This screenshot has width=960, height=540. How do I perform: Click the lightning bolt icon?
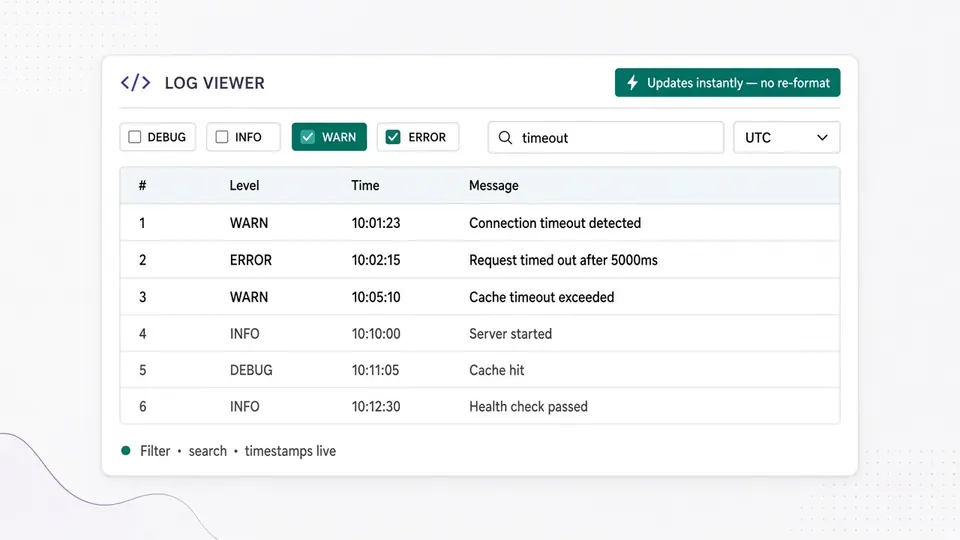[632, 83]
